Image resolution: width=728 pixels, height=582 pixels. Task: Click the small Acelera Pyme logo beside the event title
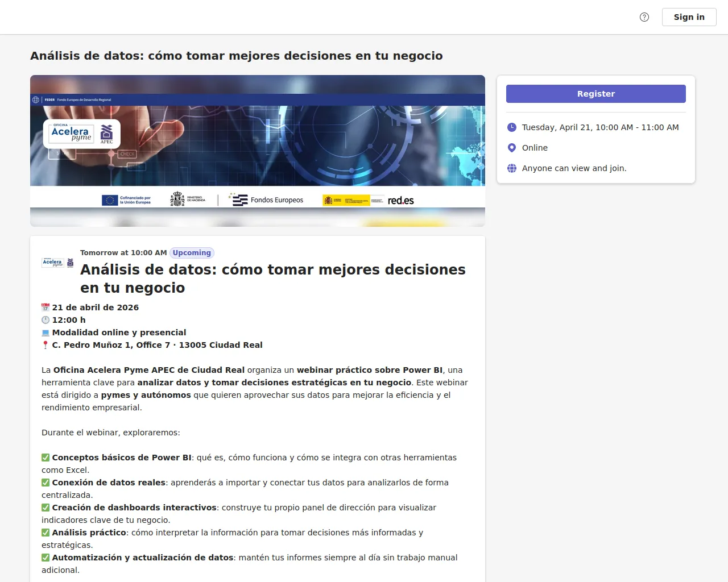57,263
